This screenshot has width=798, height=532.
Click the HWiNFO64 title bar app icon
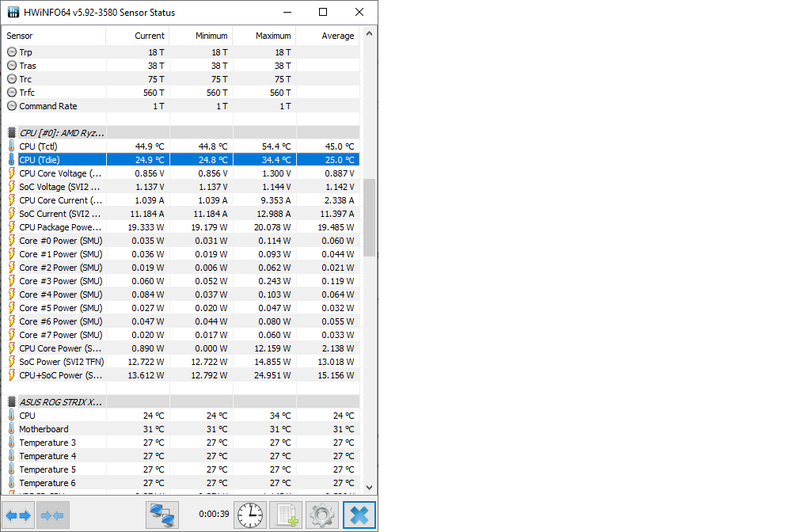[x=13, y=12]
